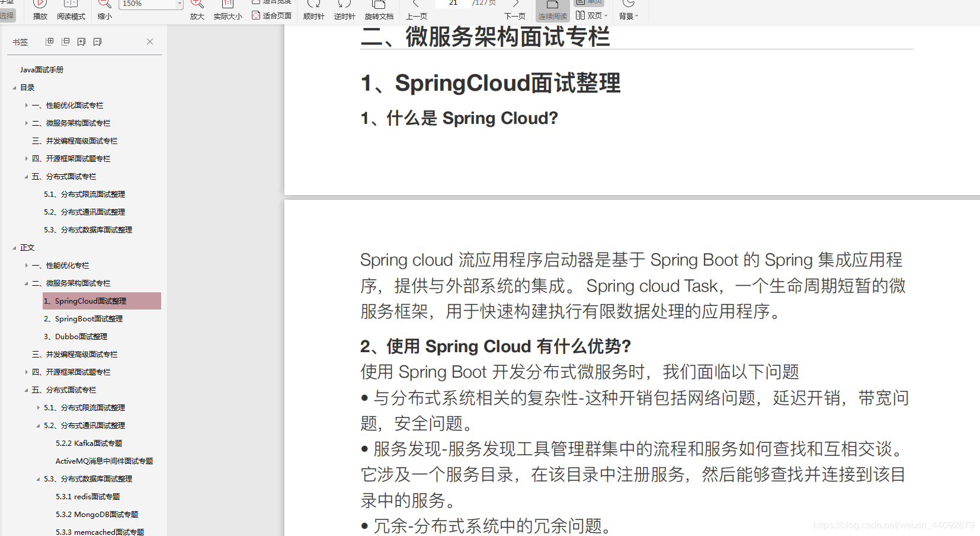Click 旋转文档 rotate document button
980x536 pixels.
click(379, 11)
